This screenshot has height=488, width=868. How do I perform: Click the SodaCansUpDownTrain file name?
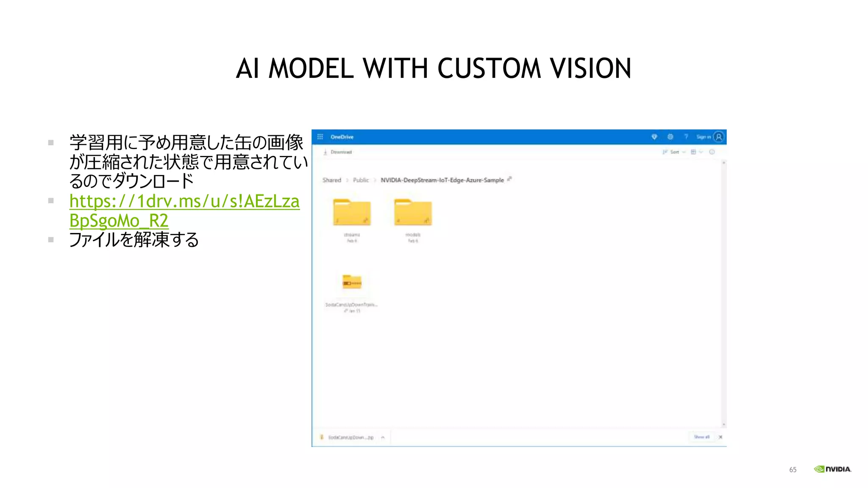click(351, 305)
